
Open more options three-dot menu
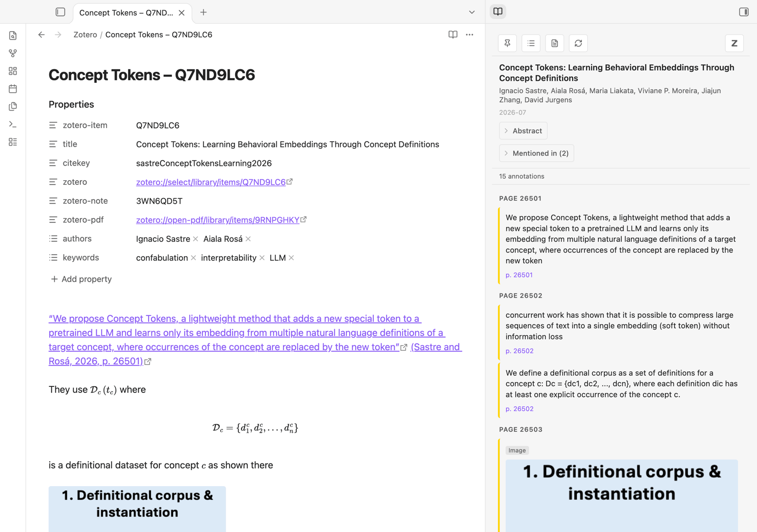click(469, 35)
